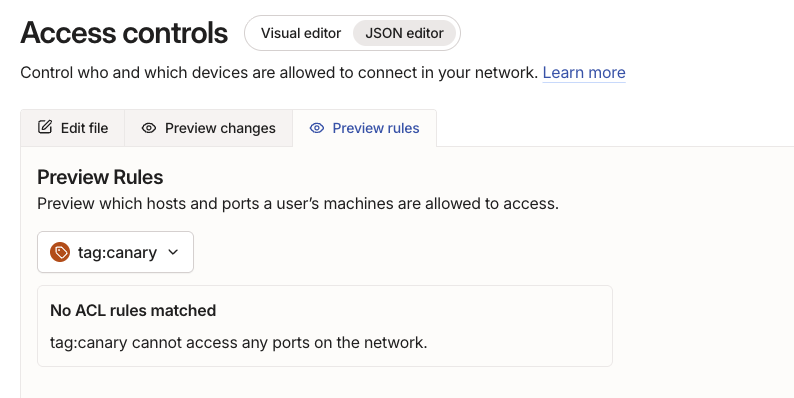
Task: Expand the tag:canary chevron arrow
Action: [x=173, y=252]
